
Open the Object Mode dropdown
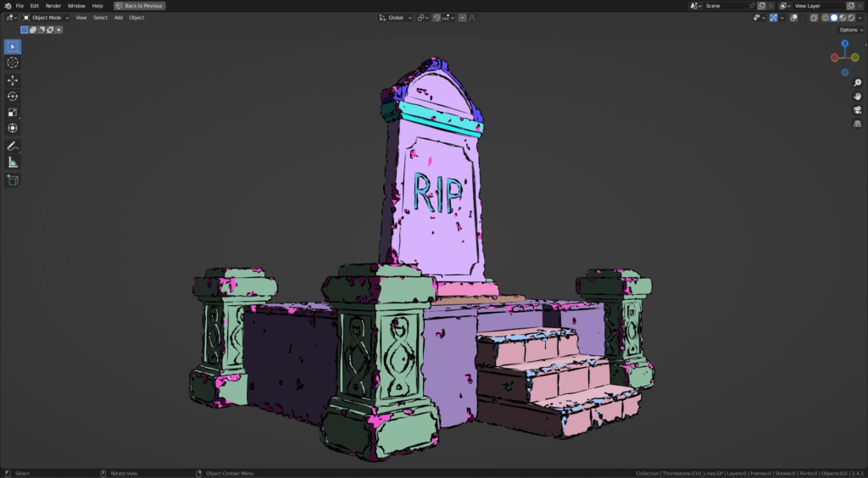[46, 18]
